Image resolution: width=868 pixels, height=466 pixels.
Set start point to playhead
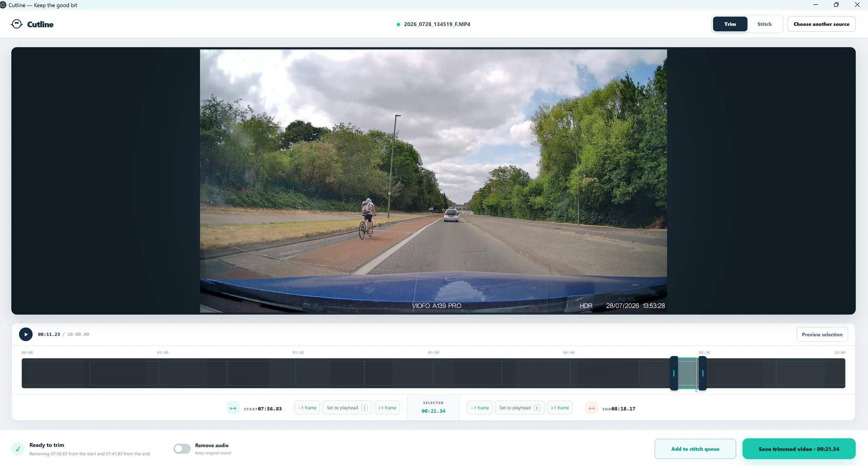coord(347,407)
